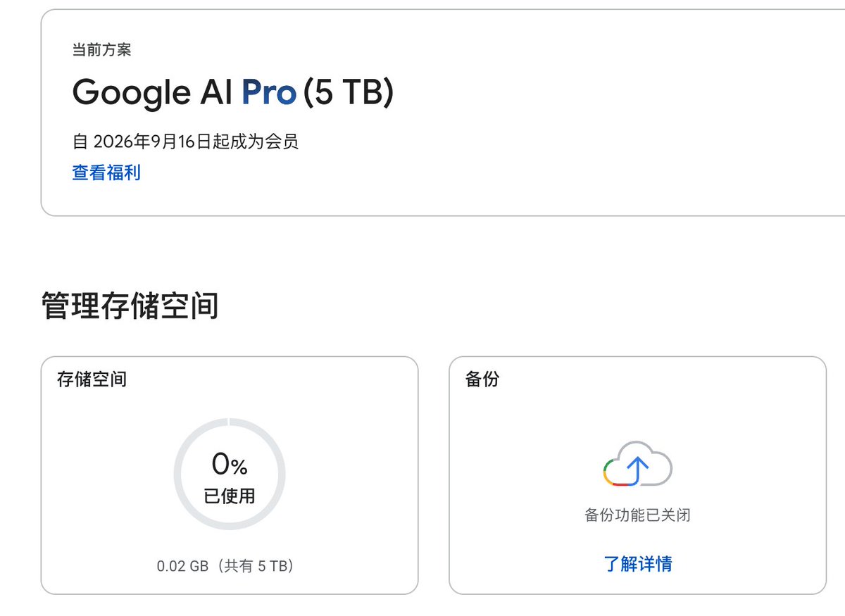Open the 备份 card title

tap(482, 379)
